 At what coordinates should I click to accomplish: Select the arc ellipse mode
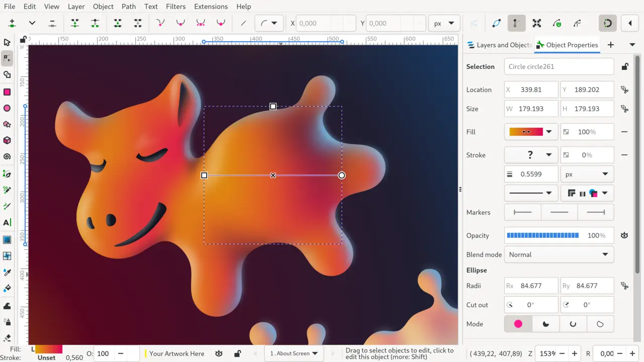pos(573,324)
